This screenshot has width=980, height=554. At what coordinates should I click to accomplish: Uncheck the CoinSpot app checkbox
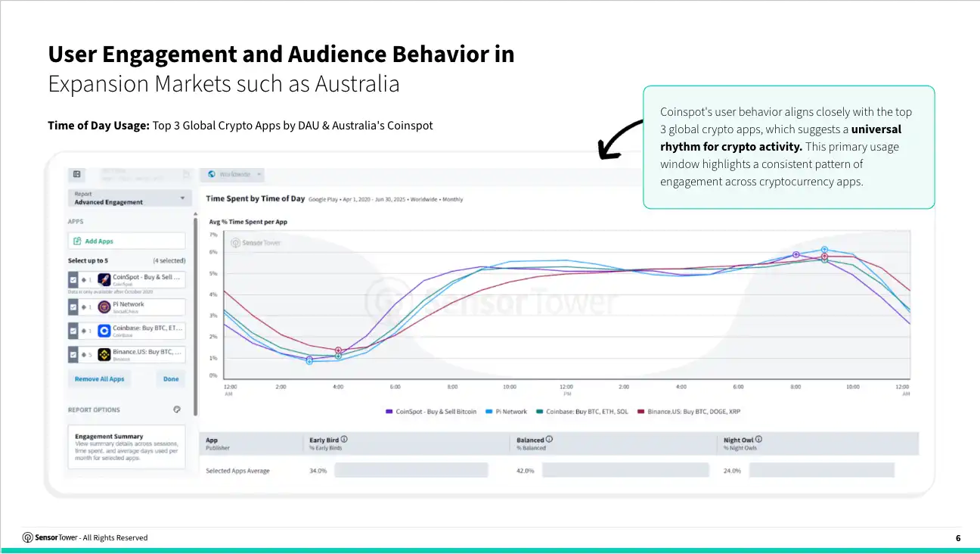[x=73, y=280]
